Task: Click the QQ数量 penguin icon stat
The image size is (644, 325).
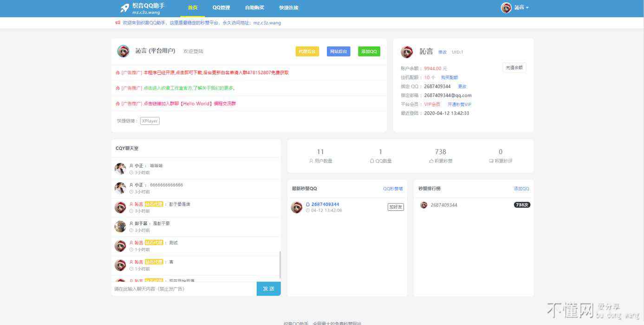Action: click(x=372, y=161)
